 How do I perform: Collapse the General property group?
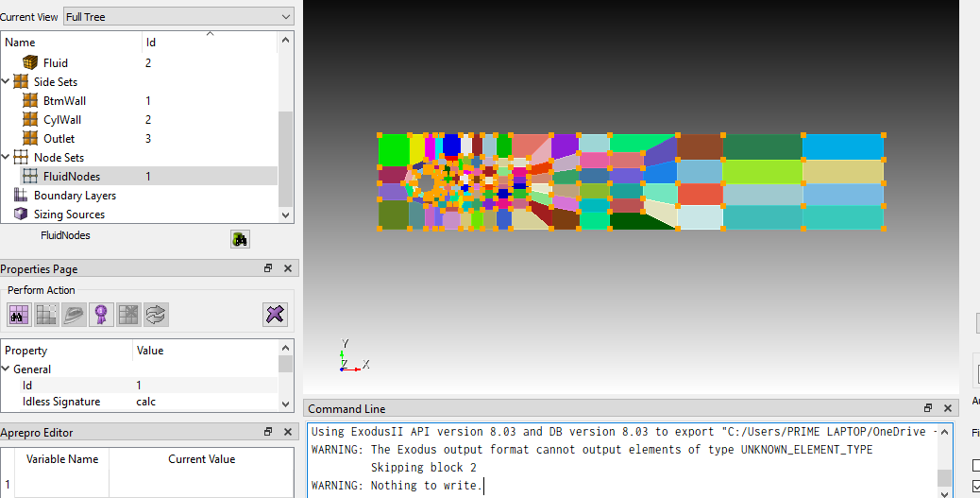coord(6,369)
